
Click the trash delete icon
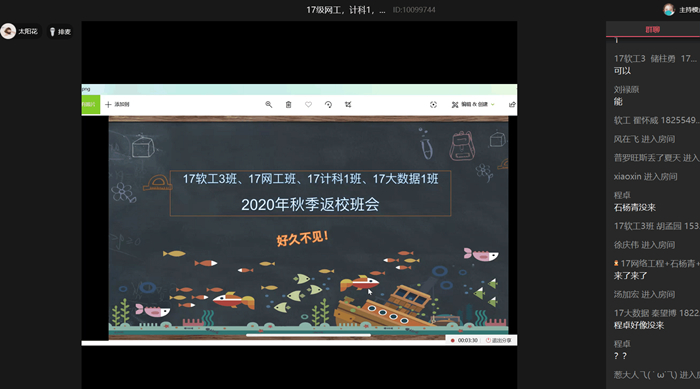288,105
